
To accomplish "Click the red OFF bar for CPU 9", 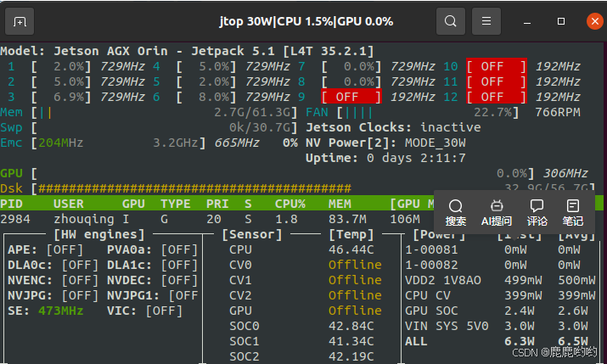I will click(351, 97).
